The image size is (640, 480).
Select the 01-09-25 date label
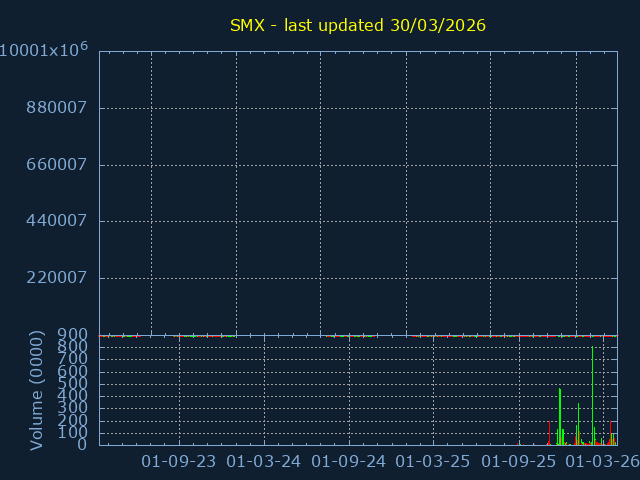(518, 461)
